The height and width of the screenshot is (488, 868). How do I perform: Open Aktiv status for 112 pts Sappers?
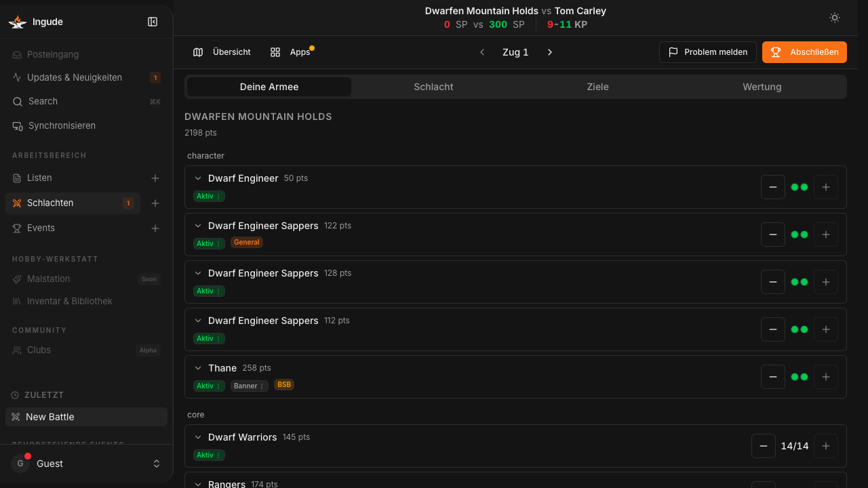(x=209, y=338)
